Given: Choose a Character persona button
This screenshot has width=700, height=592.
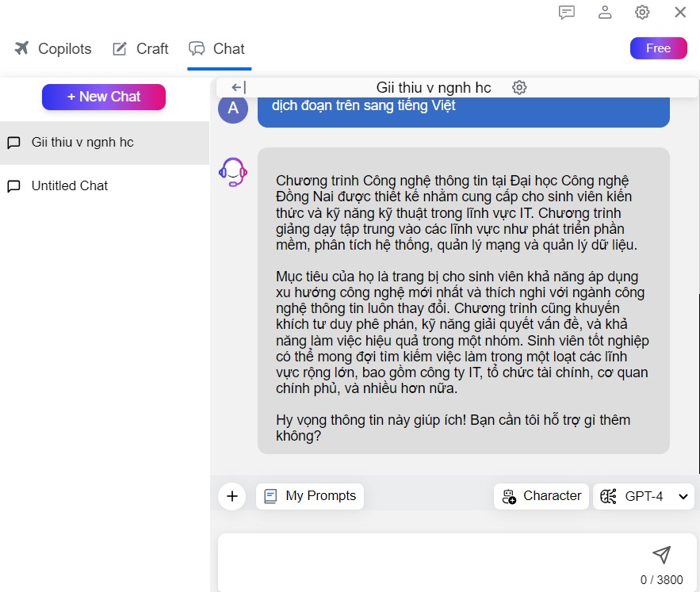Looking at the screenshot, I should [541, 496].
